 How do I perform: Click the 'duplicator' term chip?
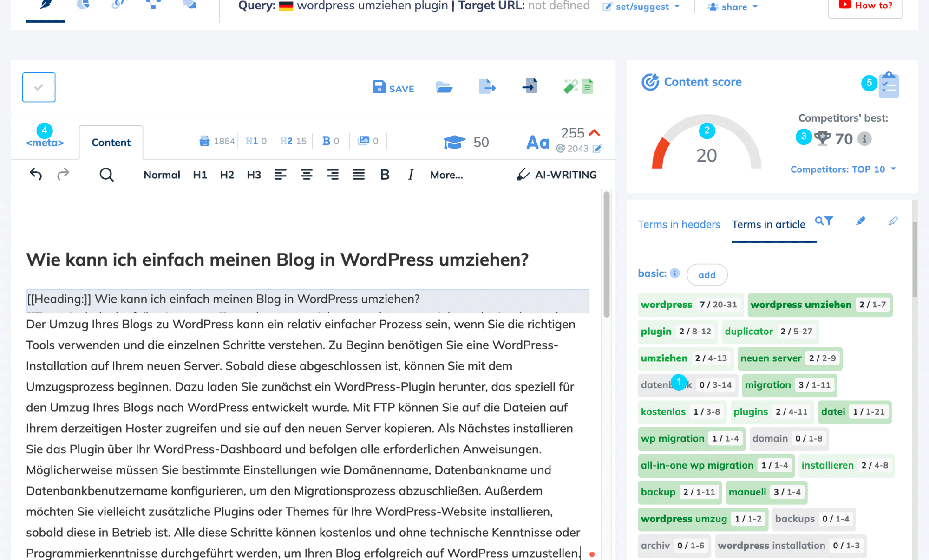(770, 332)
